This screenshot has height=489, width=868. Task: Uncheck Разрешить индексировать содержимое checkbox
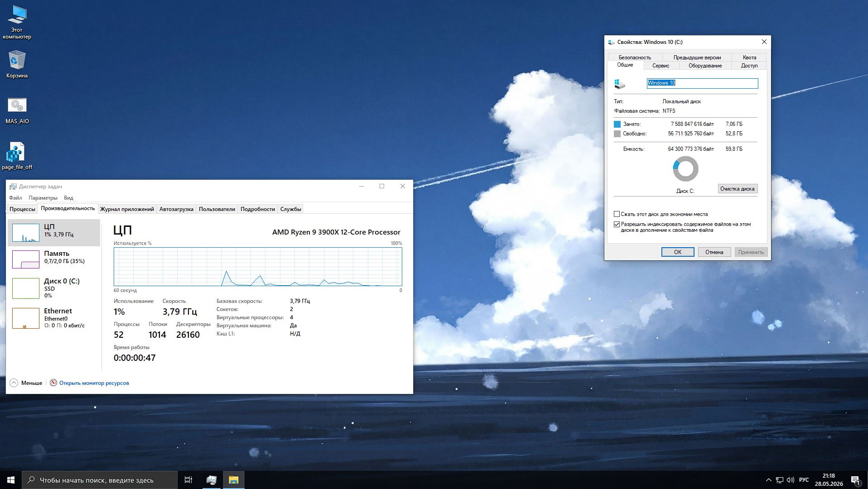617,224
